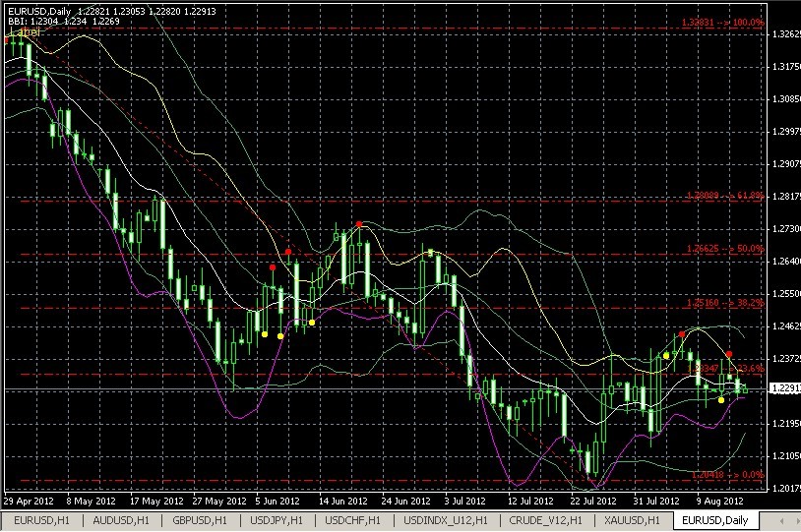This screenshot has height=532, width=801.
Task: Switch to the XAUUSD,H1 tab
Action: [633, 521]
